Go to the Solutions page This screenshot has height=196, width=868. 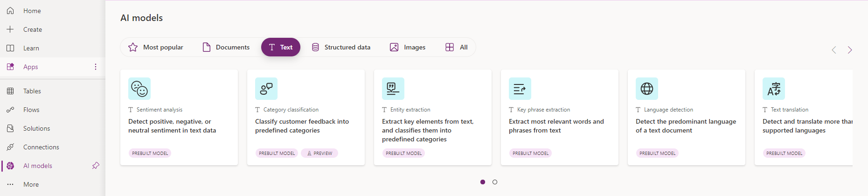point(36,128)
